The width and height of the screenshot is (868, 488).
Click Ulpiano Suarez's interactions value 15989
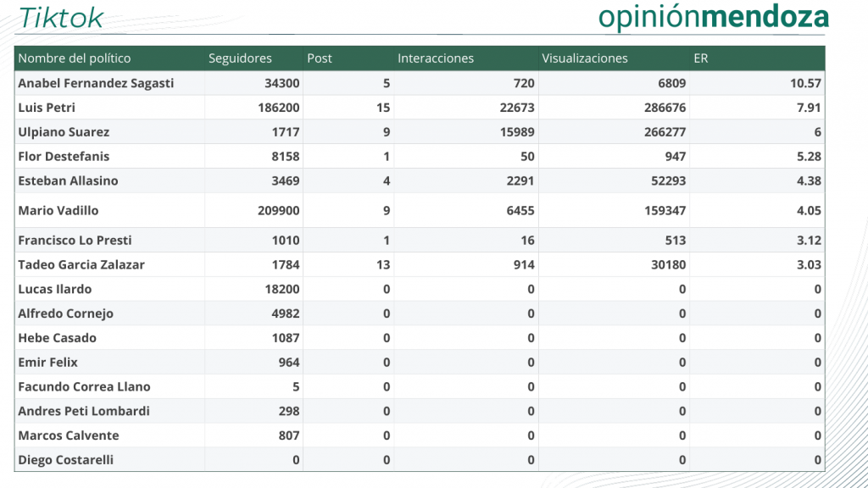coord(517,131)
